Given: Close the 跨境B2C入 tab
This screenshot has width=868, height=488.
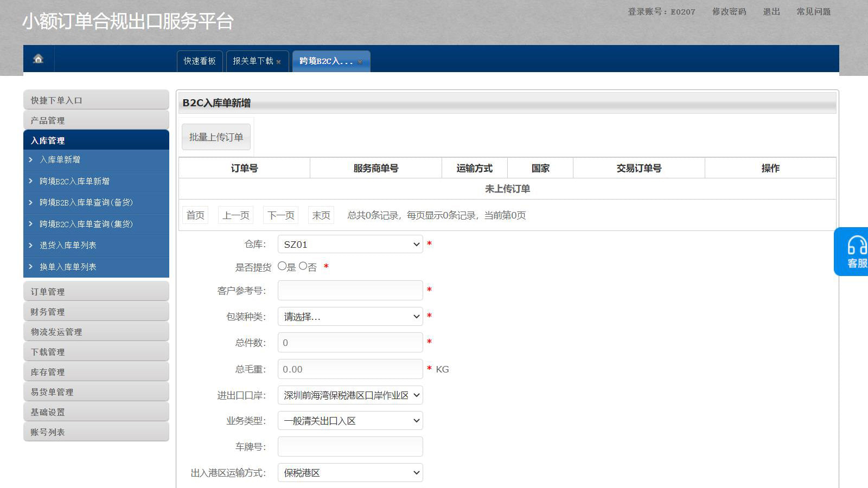Looking at the screenshot, I should [x=360, y=62].
